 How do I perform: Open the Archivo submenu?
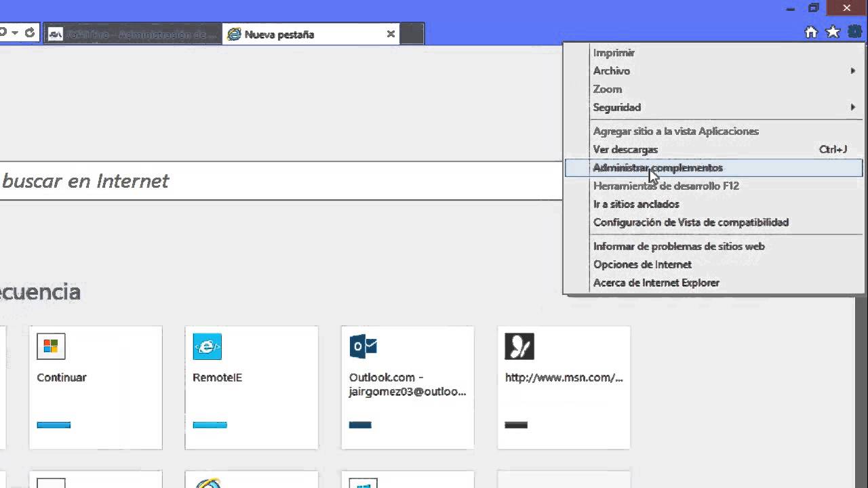tap(713, 71)
